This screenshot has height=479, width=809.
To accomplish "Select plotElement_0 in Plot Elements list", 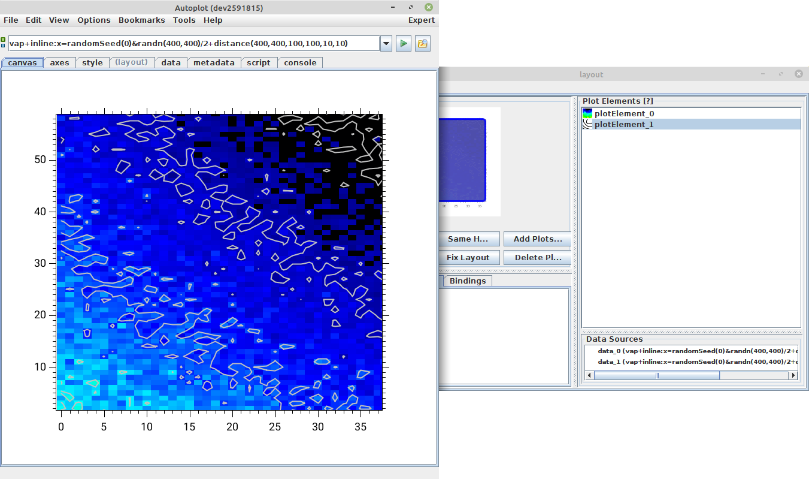I will point(691,114).
